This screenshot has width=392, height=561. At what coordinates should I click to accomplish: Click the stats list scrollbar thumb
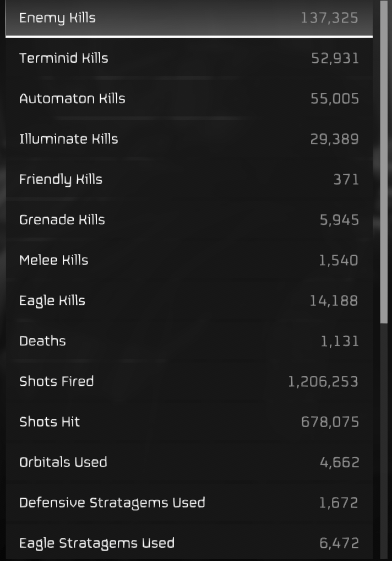[x=384, y=161]
